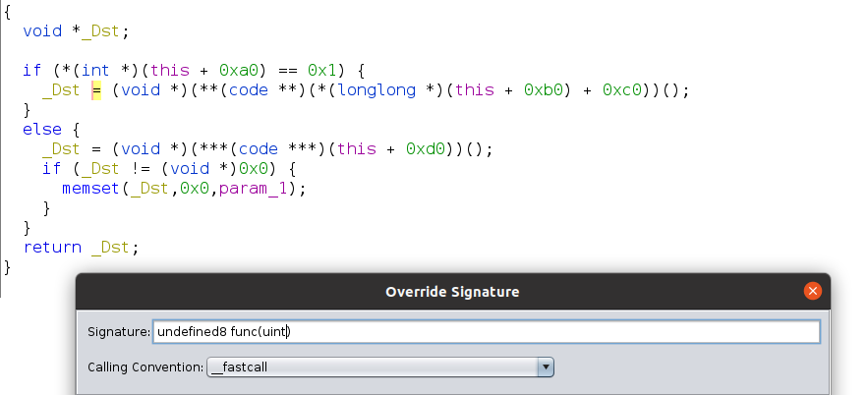Click _Dst in the void declaration line
Image resolution: width=868 pixels, height=395 pixels.
coord(100,31)
